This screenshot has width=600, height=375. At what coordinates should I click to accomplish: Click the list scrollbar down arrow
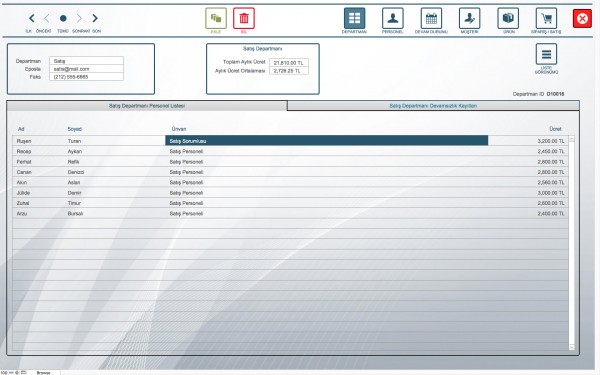pos(572,347)
